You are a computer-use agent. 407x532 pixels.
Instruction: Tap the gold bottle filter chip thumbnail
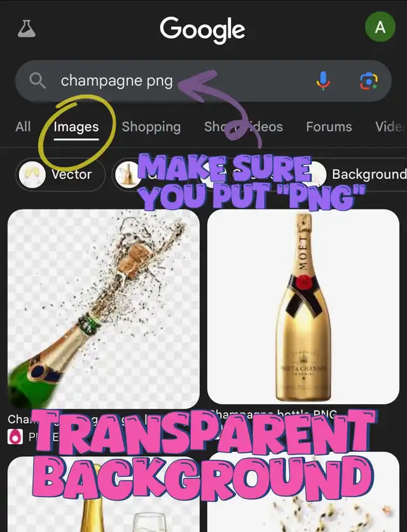(128, 174)
